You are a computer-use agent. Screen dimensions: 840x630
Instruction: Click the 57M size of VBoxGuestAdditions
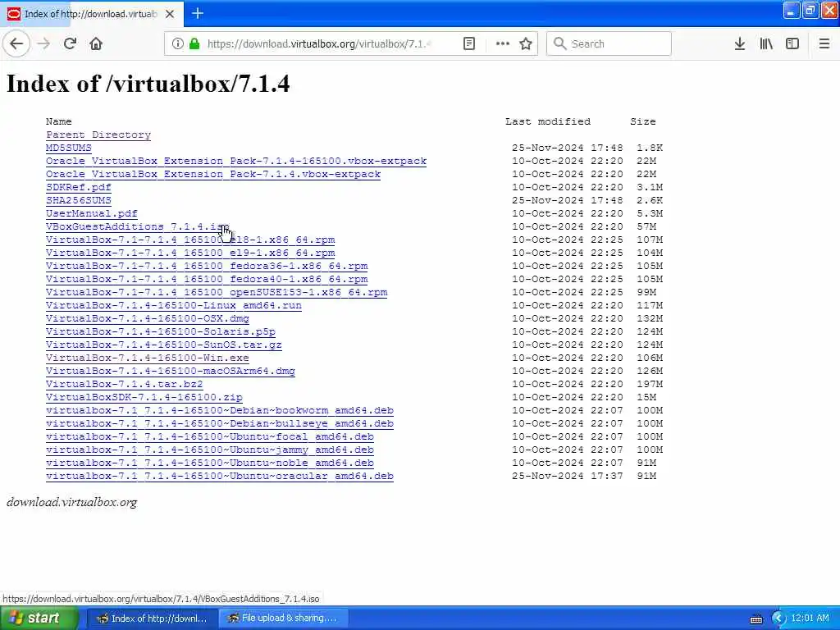coord(646,226)
